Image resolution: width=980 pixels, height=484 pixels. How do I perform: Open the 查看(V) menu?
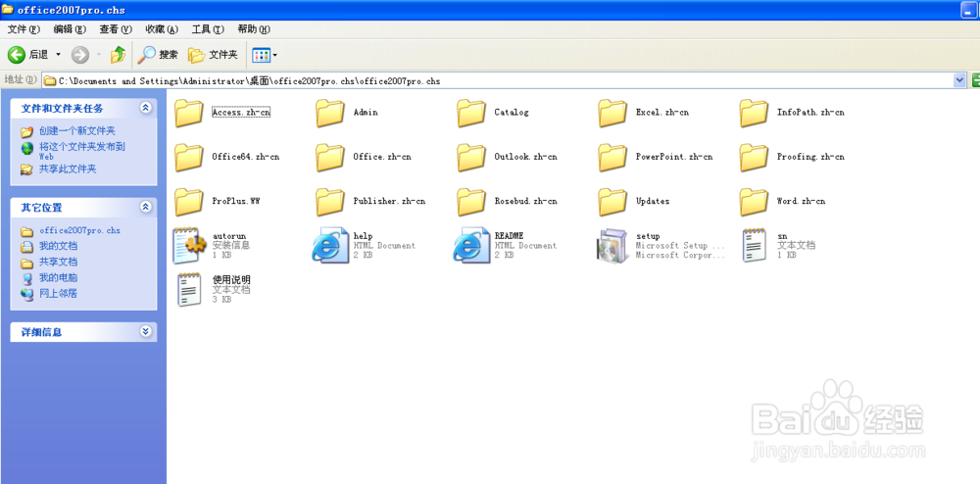(x=116, y=29)
